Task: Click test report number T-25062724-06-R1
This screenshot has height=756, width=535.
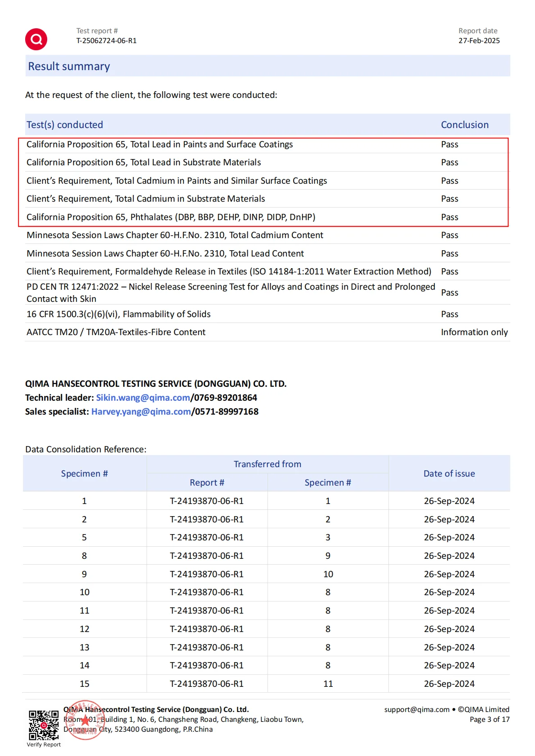Action: pyautogui.click(x=106, y=40)
